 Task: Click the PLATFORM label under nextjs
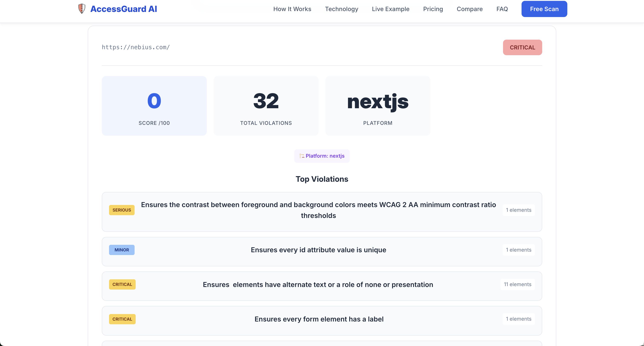pyautogui.click(x=378, y=123)
